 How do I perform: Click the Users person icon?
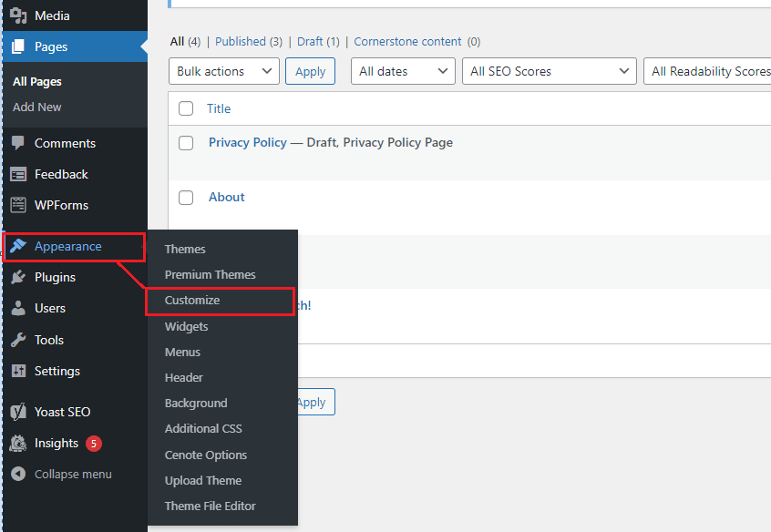tap(18, 308)
